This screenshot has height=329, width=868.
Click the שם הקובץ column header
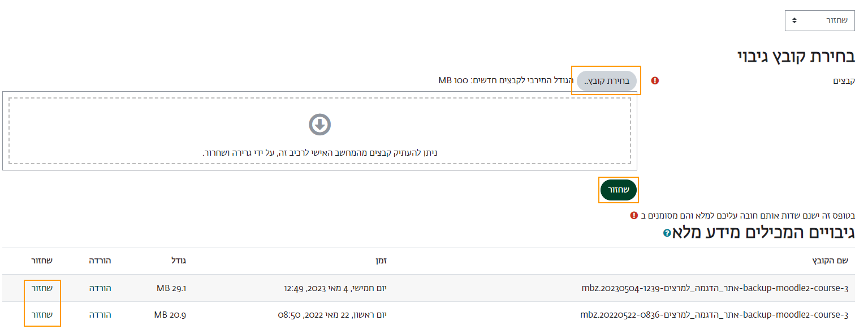(830, 260)
